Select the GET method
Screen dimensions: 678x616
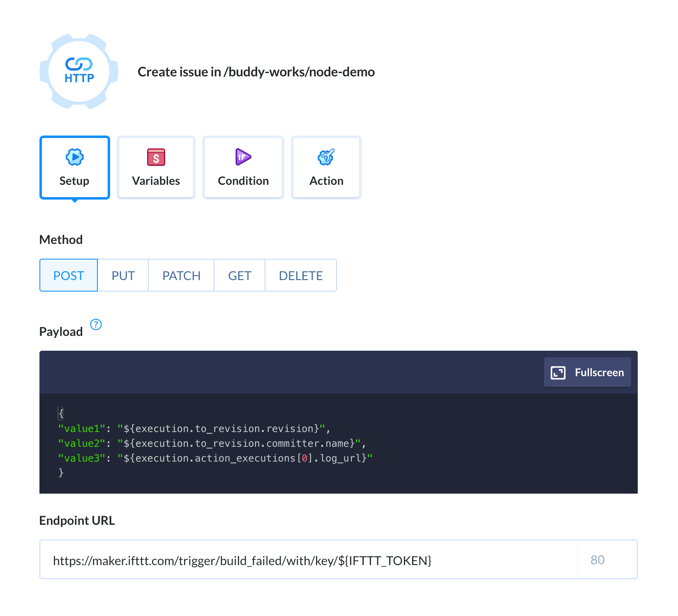[x=240, y=276]
